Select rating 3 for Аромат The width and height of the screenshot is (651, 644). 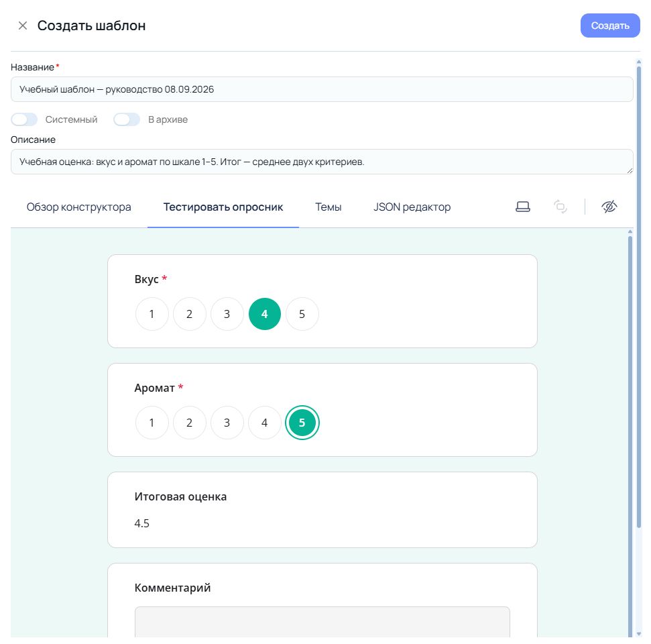[x=227, y=423]
